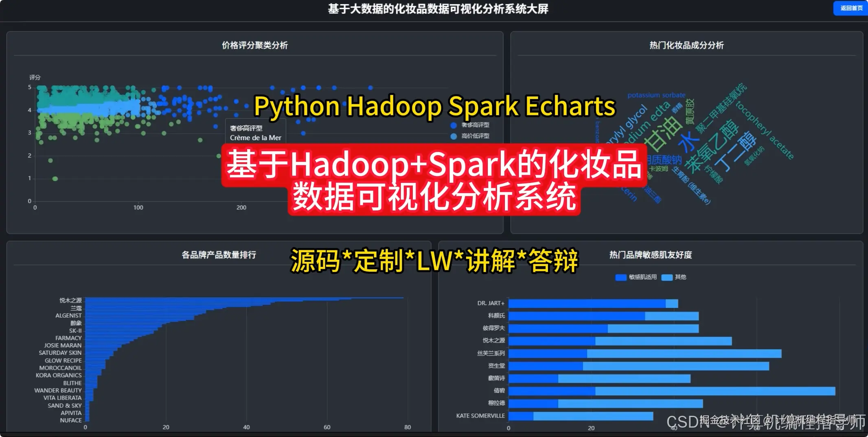The image size is (868, 437).
Task: Click the 馥蕾诗 axis label
Action: [x=496, y=378]
